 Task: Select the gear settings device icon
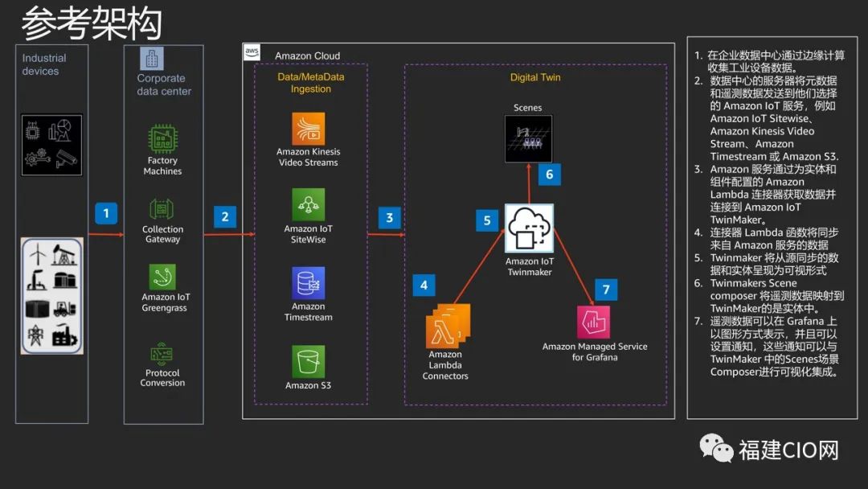(37, 158)
